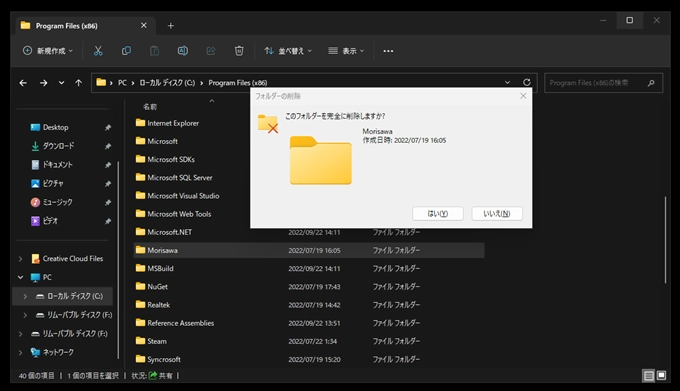Screen dimensions: 680x391
Task: Go up one folder level arrow
Action: tap(78, 83)
